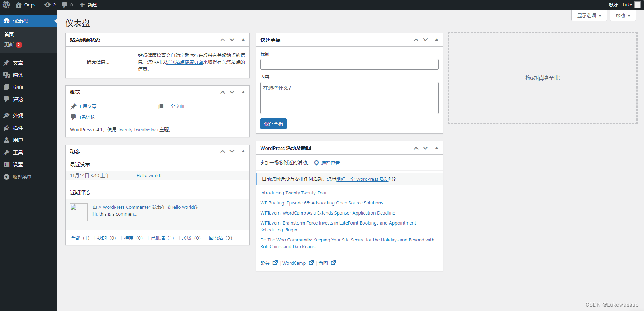Toggle the 快速草稿 panel closed
The image size is (644, 311).
click(437, 40)
